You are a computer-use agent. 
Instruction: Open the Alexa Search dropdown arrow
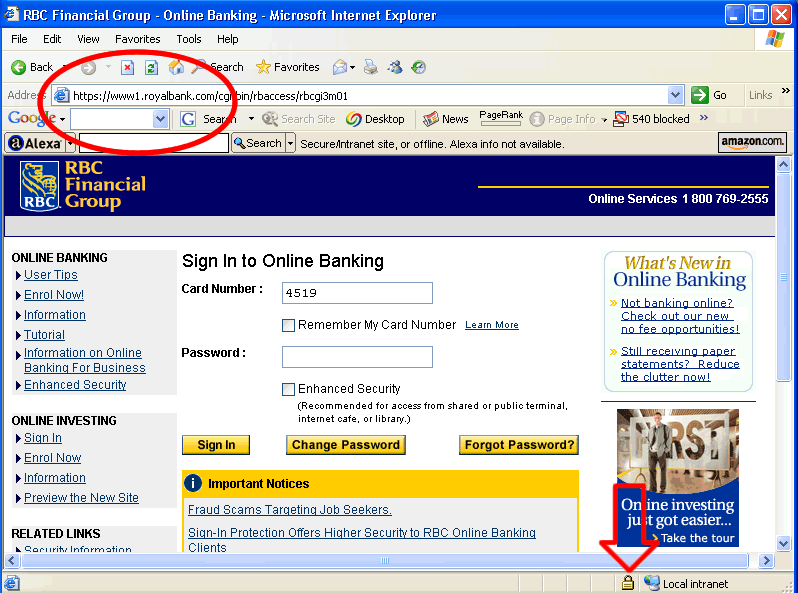pyautogui.click(x=291, y=144)
